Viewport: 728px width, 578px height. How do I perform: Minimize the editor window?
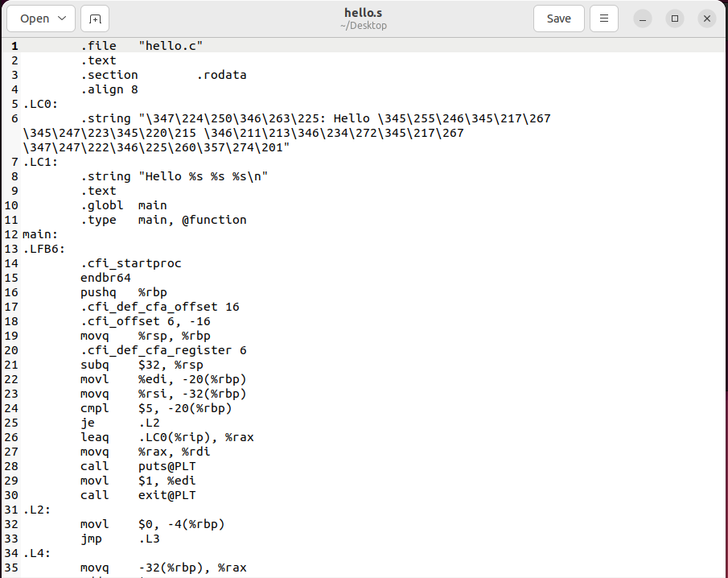[642, 18]
